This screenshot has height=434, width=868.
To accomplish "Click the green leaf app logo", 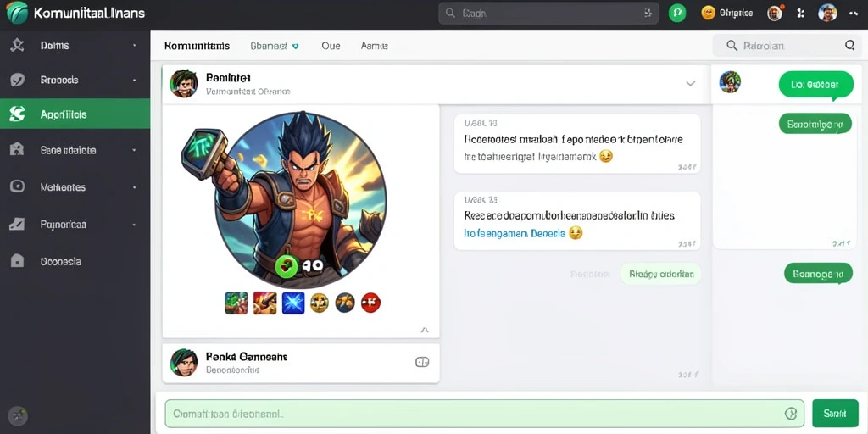I will click(17, 12).
